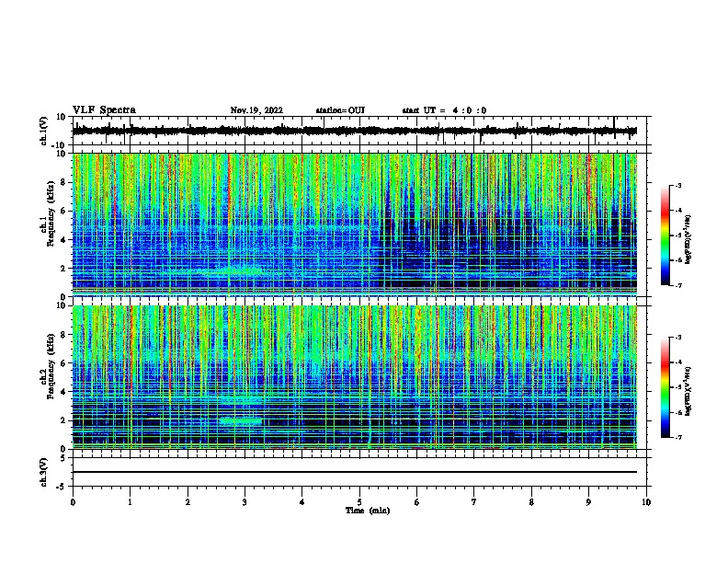Click time axis tick label "9"
The image size is (728, 563).
pyautogui.click(x=588, y=502)
